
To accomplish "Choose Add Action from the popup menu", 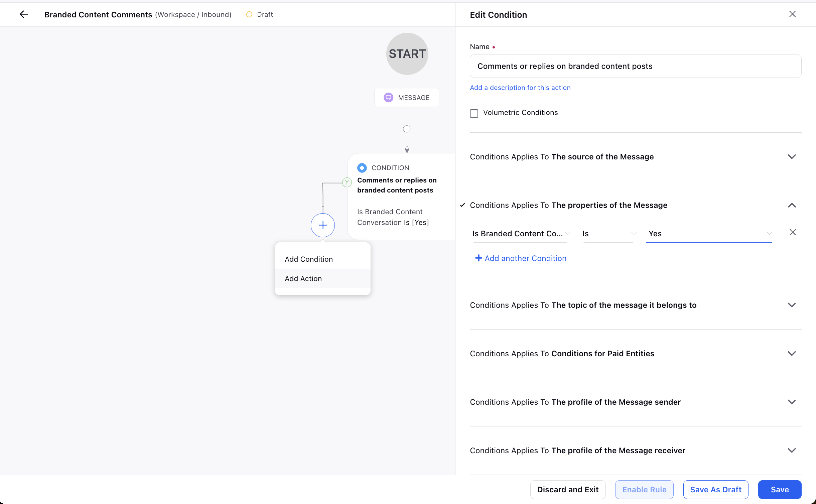I will click(322, 278).
